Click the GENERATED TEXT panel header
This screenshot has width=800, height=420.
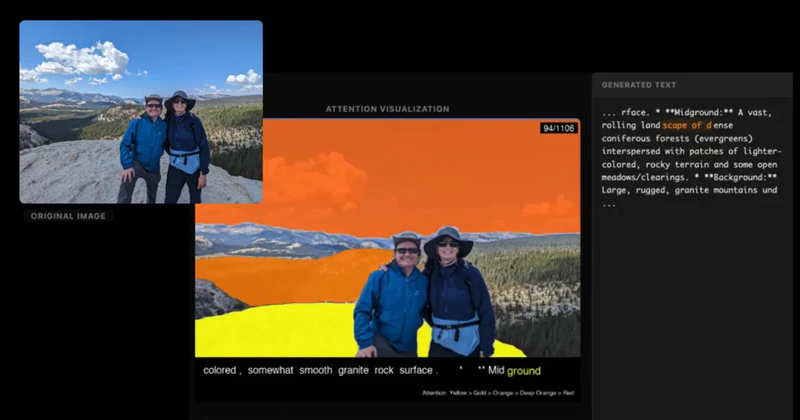coord(639,85)
